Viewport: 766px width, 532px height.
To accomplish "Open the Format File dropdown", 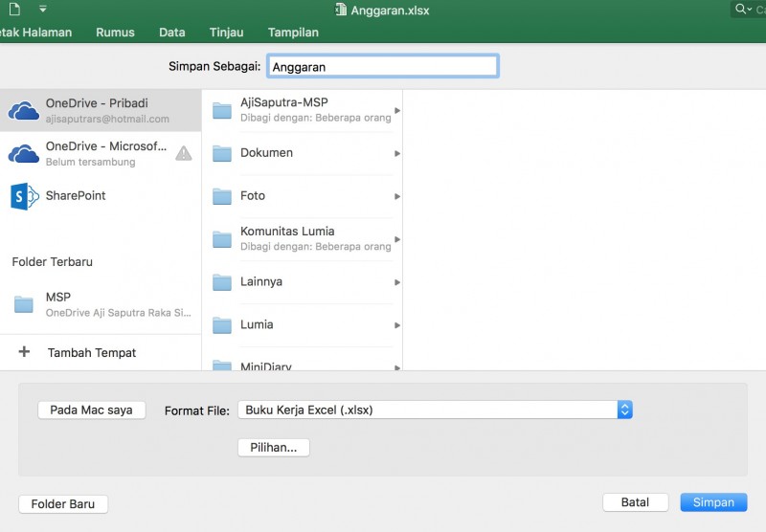I will click(x=624, y=410).
